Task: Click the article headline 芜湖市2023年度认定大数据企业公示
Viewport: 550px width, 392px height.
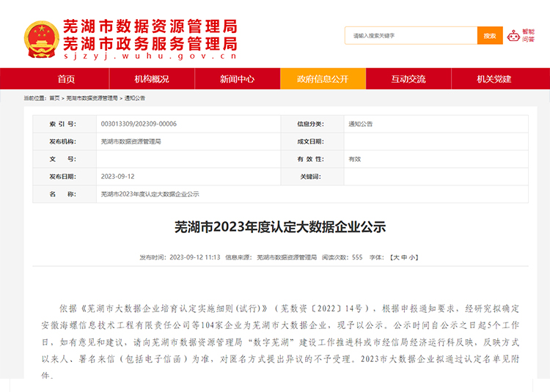Action: 280,227
